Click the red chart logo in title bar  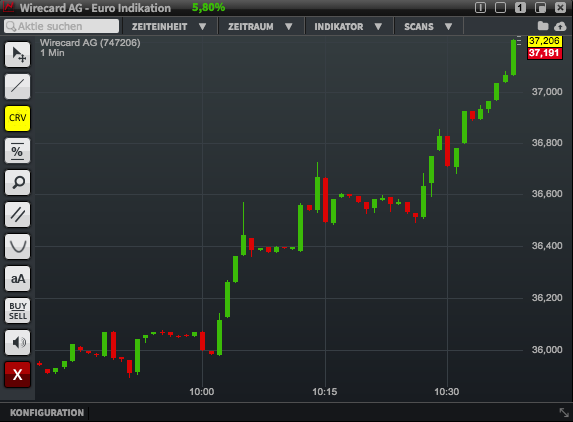tap(8, 7)
